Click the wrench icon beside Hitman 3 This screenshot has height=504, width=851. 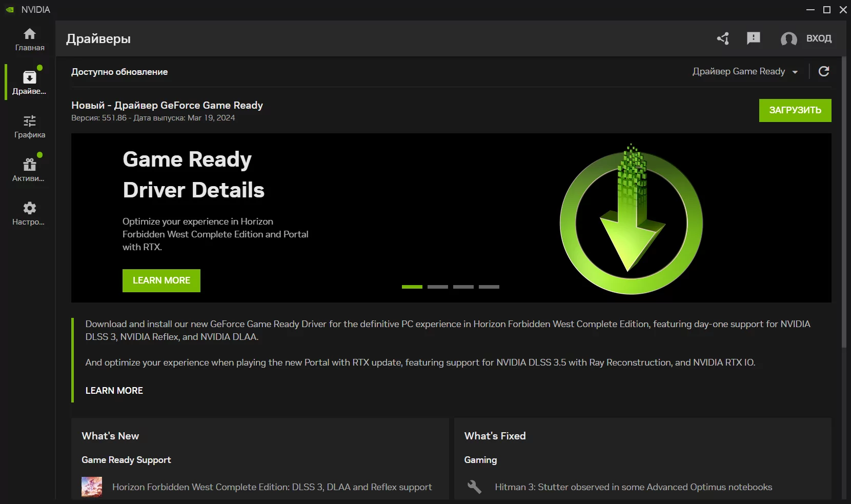click(475, 487)
